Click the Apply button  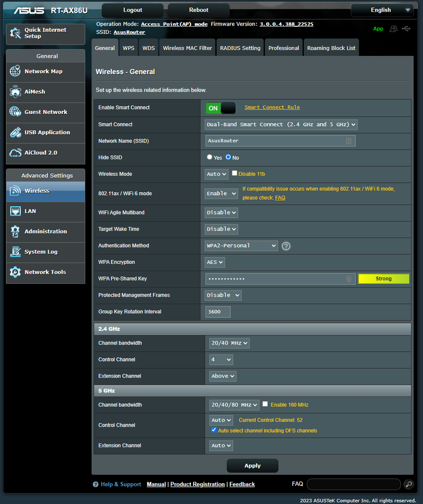pos(252,466)
